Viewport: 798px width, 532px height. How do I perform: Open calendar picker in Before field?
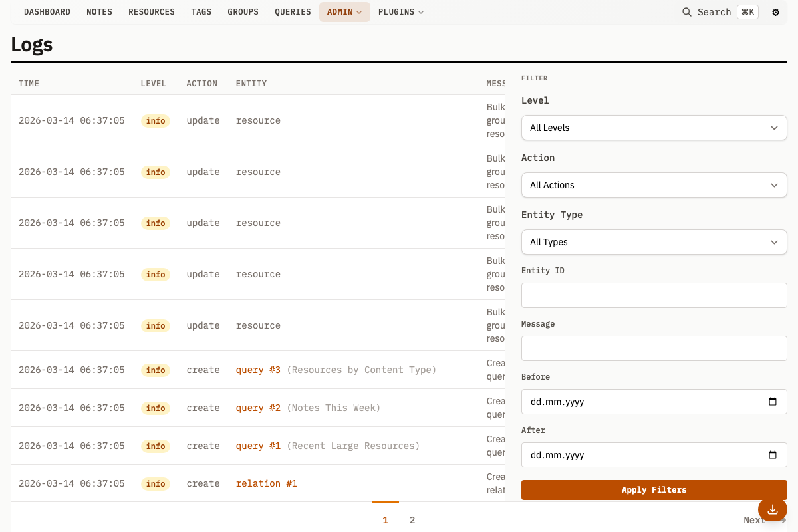click(772, 402)
